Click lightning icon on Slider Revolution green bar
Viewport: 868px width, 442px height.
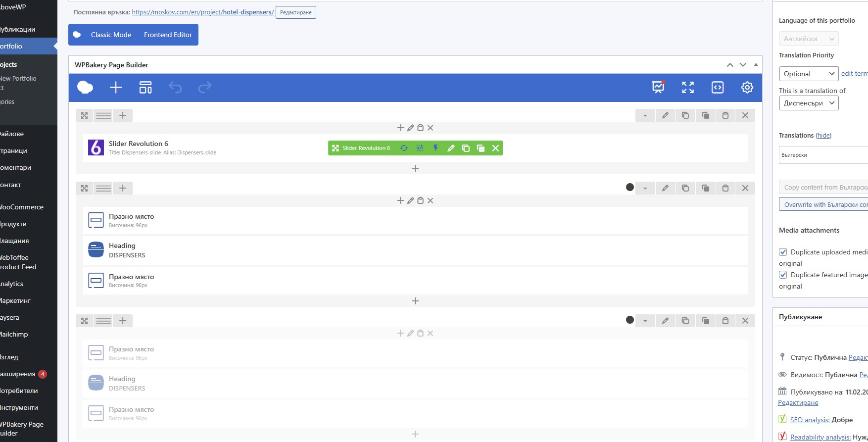(435, 148)
